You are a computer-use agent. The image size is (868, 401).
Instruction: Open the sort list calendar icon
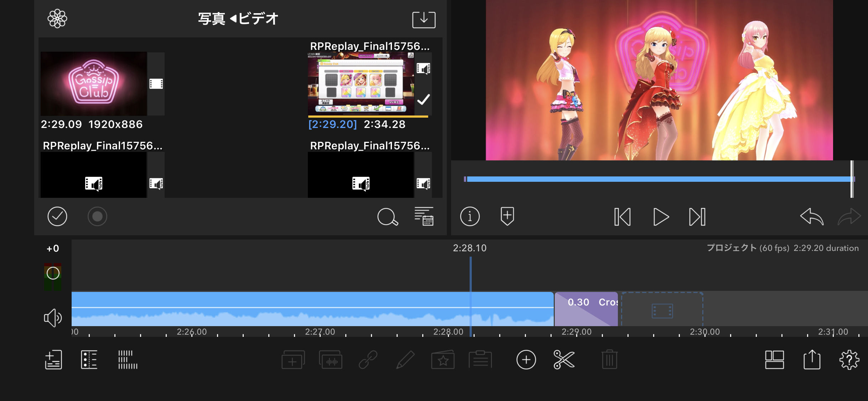(424, 216)
